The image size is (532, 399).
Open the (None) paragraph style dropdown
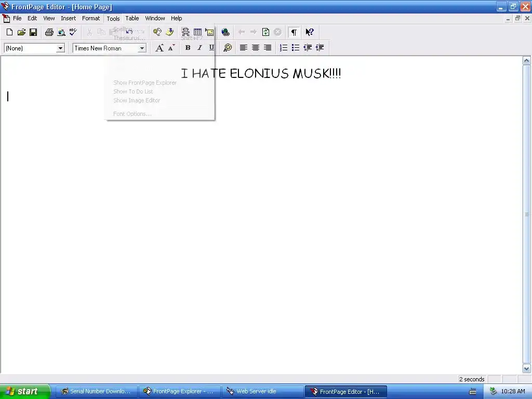coord(60,48)
